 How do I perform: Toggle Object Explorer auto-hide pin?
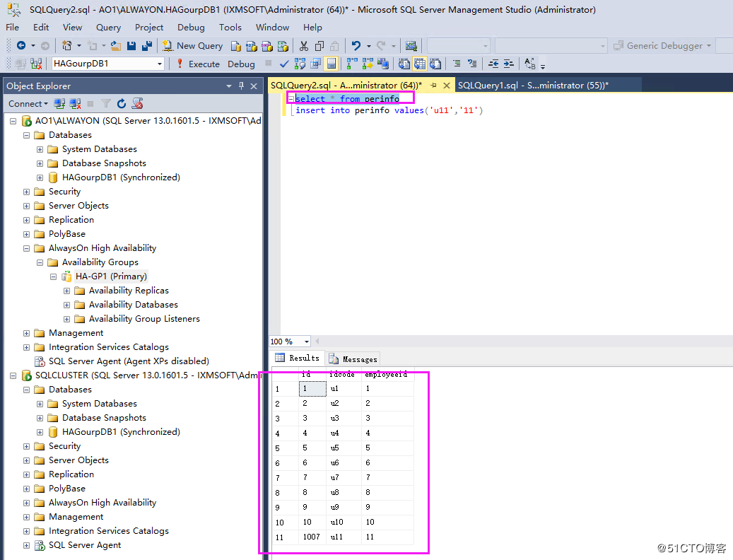241,86
